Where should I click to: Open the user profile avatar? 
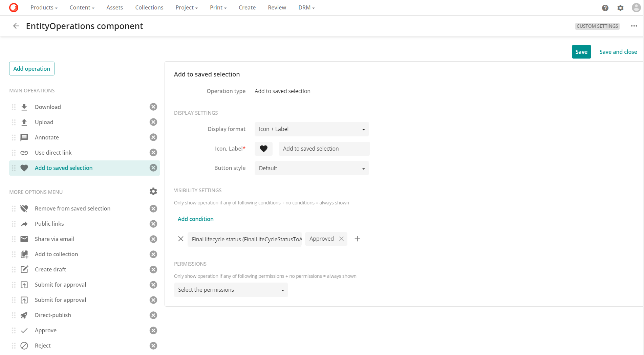point(636,8)
